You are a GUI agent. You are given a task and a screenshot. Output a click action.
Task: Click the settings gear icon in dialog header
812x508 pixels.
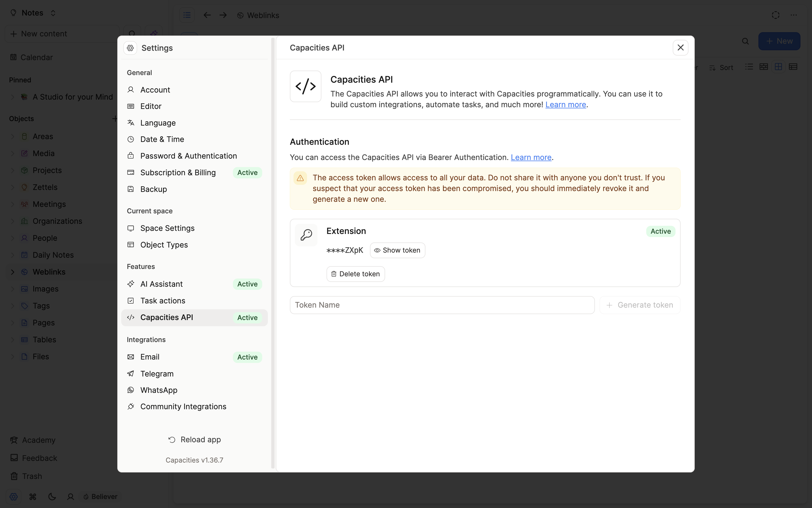130,48
